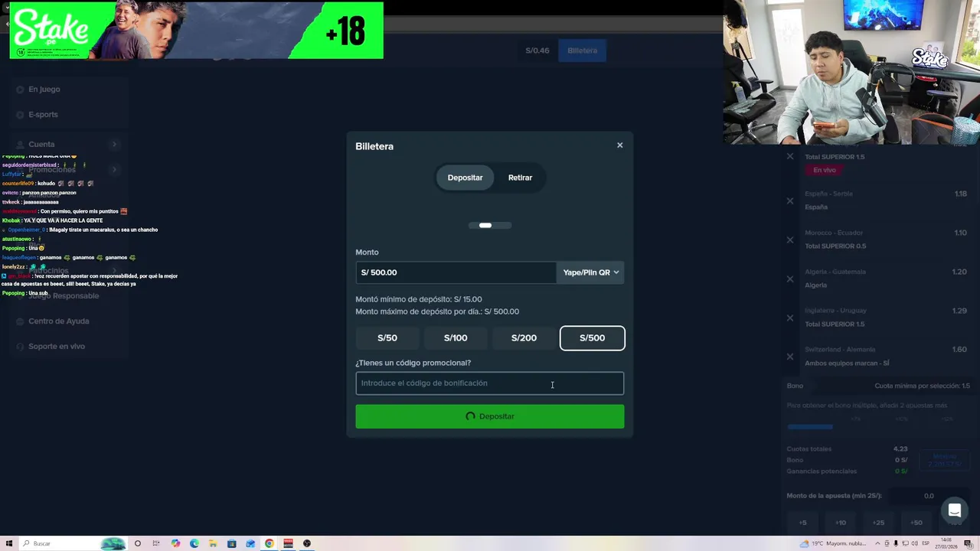Viewport: 980px width, 551px height.
Task: Open Microsoft Store from taskbar
Action: [x=232, y=543]
